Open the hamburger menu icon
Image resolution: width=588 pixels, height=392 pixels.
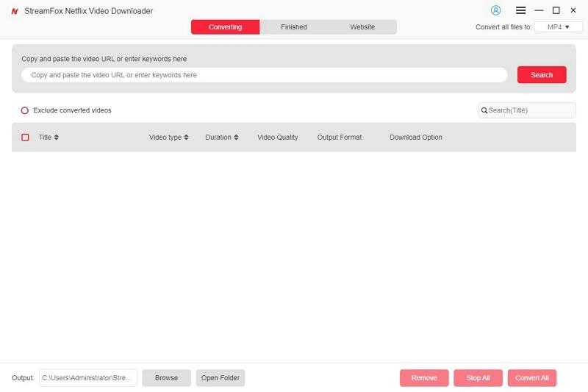(x=520, y=10)
